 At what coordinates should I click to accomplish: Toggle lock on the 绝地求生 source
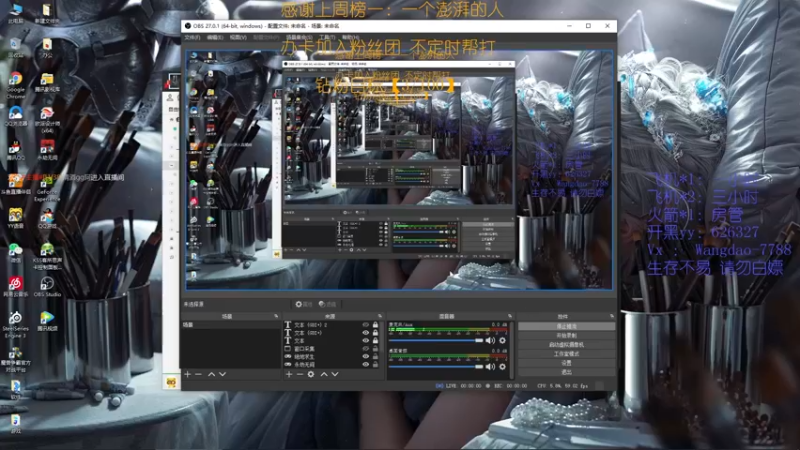pyautogui.click(x=376, y=357)
